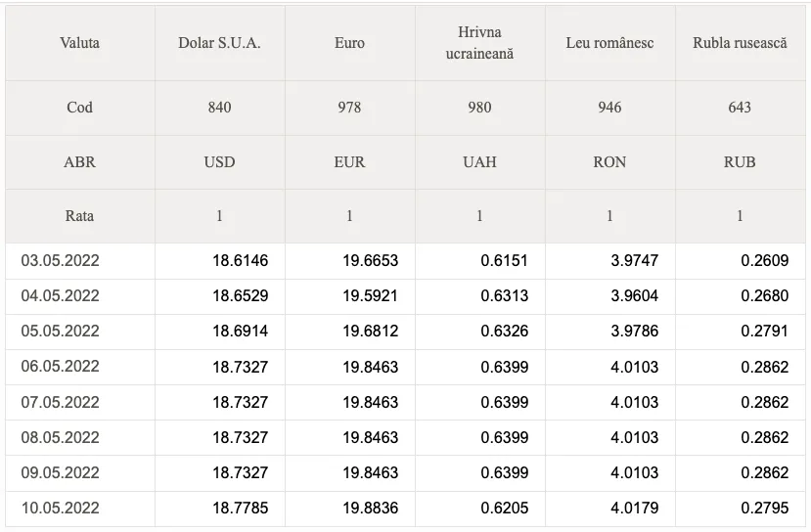
Task: Click the RUB abbreviation cell
Action: coord(740,162)
